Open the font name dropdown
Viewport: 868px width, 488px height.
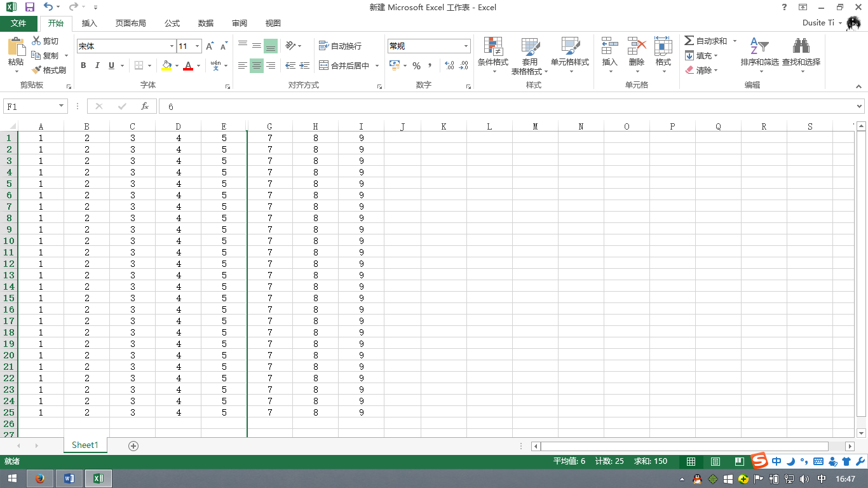tap(172, 46)
